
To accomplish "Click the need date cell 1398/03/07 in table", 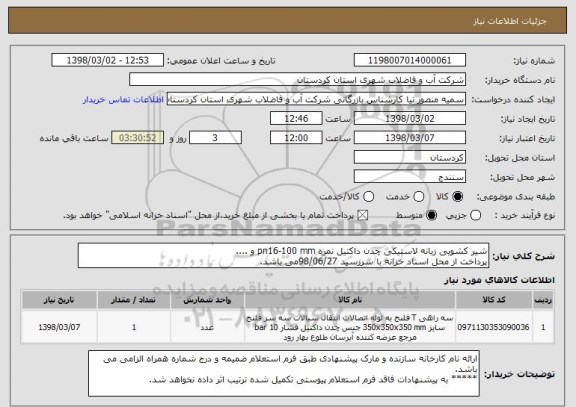I will (x=59, y=327).
